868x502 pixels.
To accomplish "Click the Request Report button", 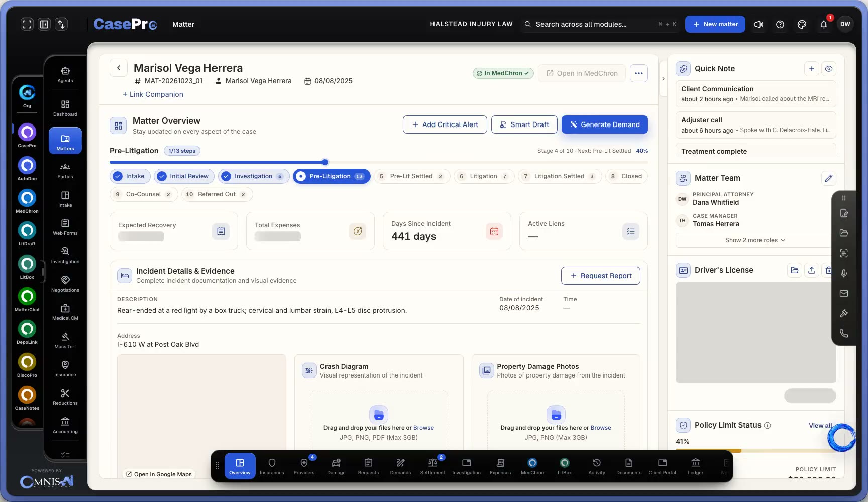I will click(601, 276).
